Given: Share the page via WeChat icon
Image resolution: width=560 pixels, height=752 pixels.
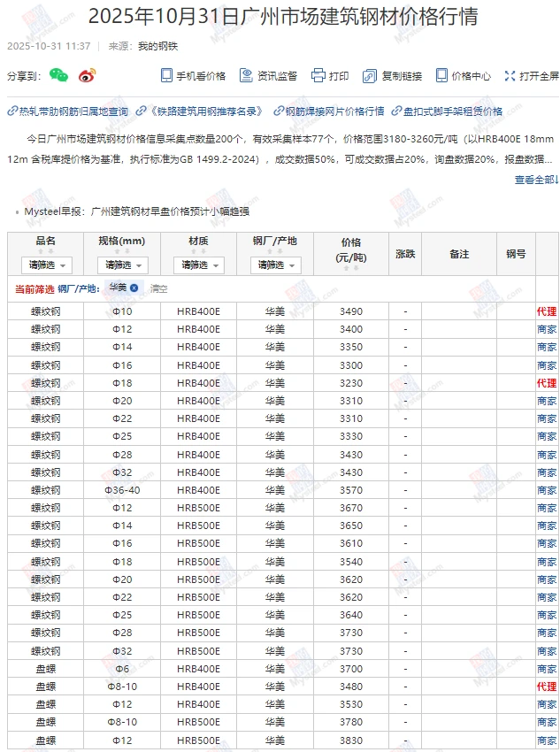Looking at the screenshot, I should click(58, 75).
